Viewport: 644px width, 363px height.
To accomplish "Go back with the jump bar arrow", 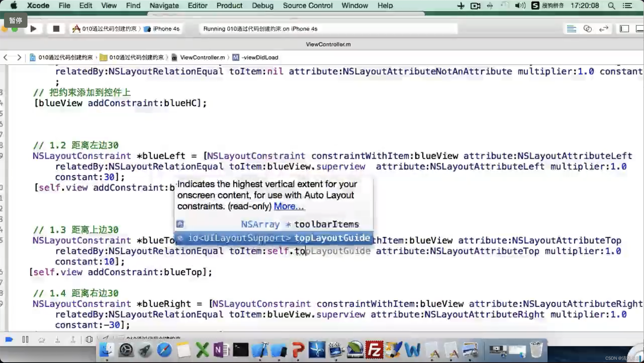I will tap(6, 57).
